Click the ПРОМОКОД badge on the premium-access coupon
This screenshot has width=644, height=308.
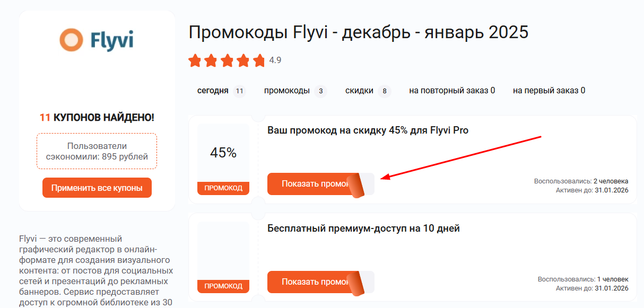click(223, 286)
